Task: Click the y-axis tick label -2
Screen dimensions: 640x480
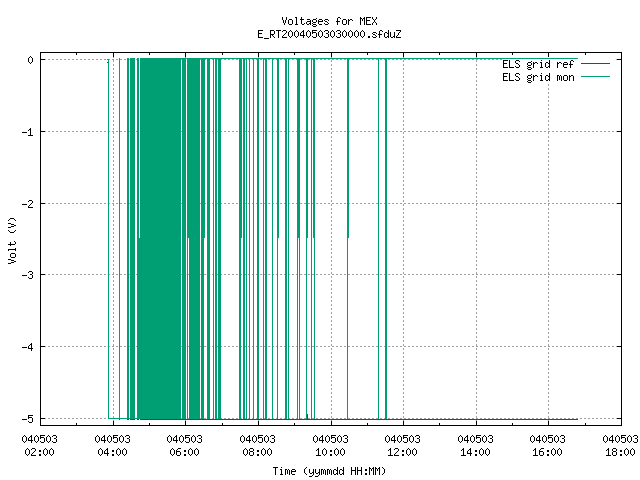Action: click(28, 204)
